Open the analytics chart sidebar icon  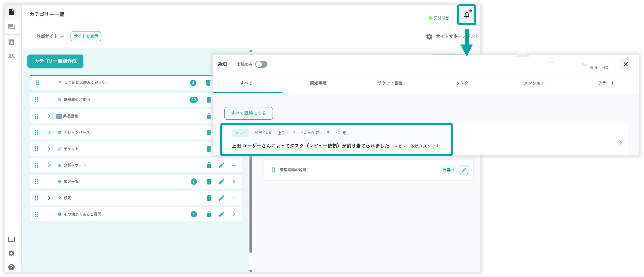coord(11,42)
